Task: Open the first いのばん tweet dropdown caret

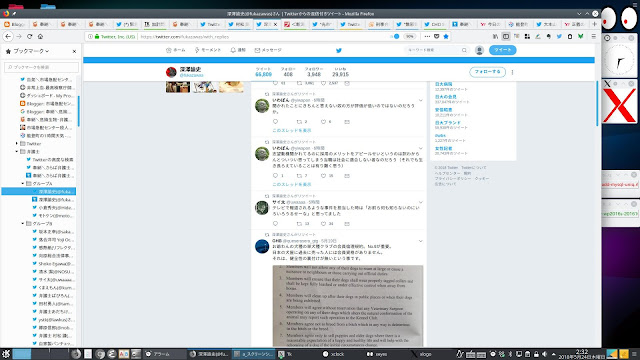Action: (x=420, y=100)
